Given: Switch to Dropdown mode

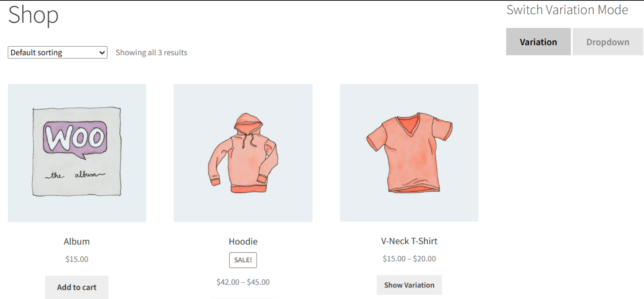Looking at the screenshot, I should pyautogui.click(x=607, y=42).
